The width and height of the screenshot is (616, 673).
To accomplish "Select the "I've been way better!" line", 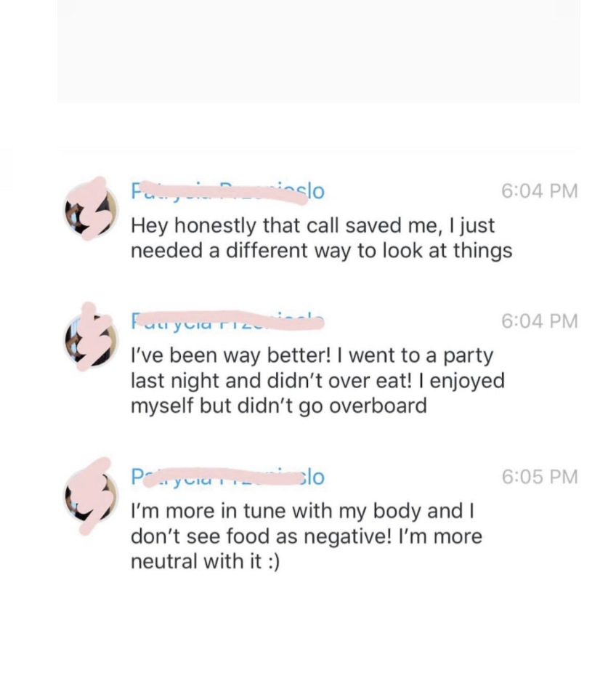I will 312,356.
